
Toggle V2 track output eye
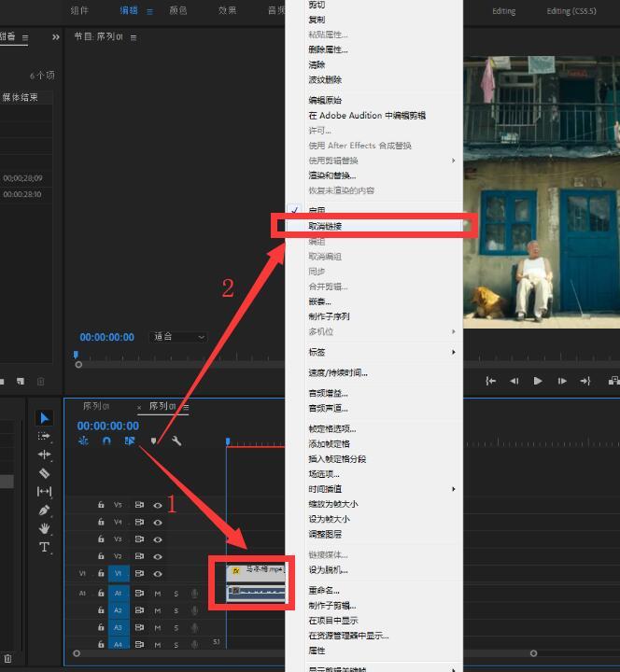point(158,556)
